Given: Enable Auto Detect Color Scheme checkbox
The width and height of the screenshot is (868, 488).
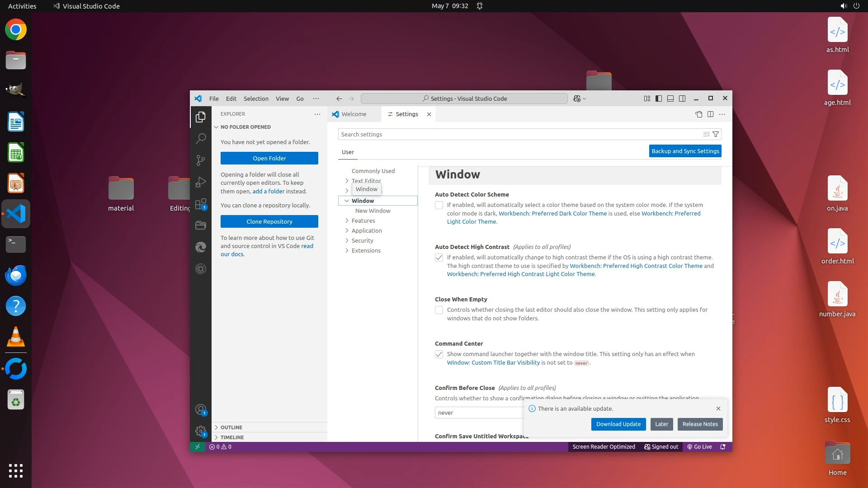Looking at the screenshot, I should [439, 205].
